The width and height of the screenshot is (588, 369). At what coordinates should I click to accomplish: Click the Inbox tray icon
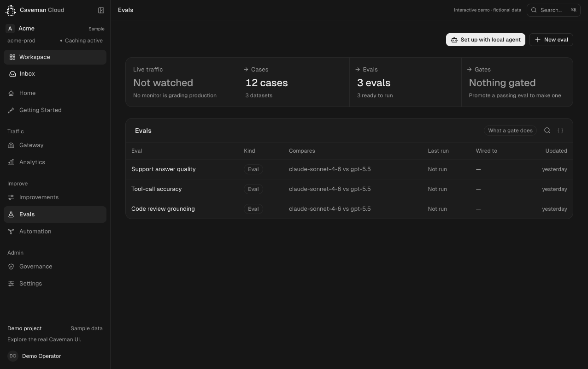point(12,74)
